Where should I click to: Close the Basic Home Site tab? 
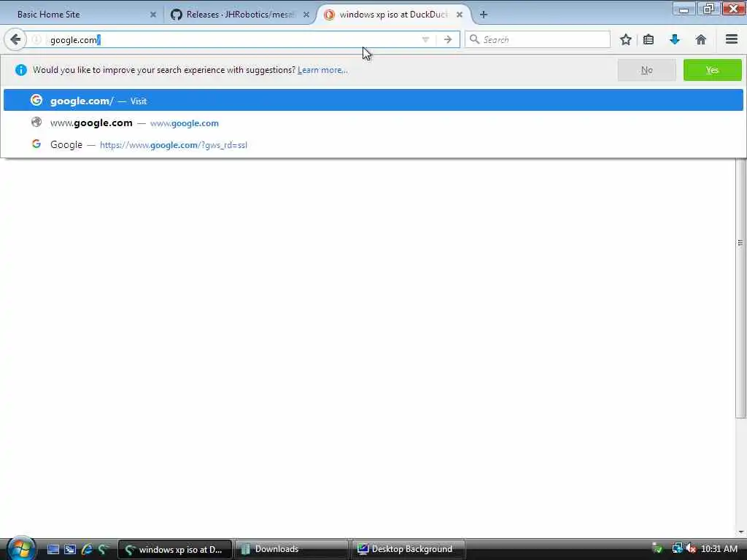153,15
